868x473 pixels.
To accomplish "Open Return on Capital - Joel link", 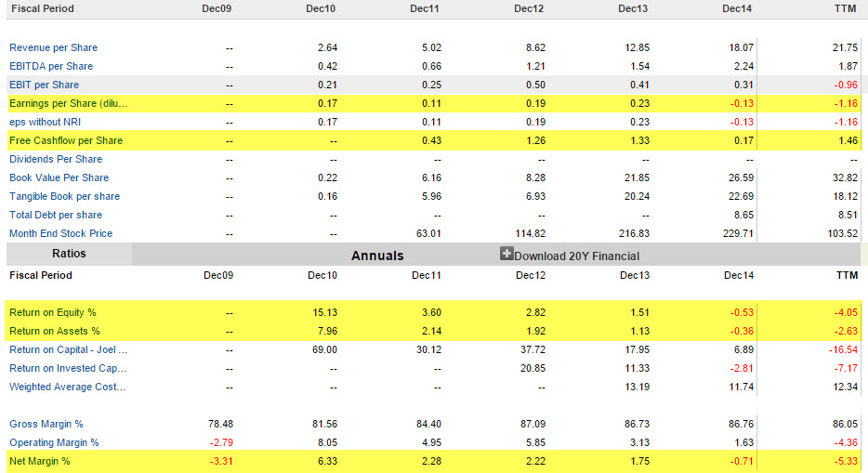I will 68,349.
